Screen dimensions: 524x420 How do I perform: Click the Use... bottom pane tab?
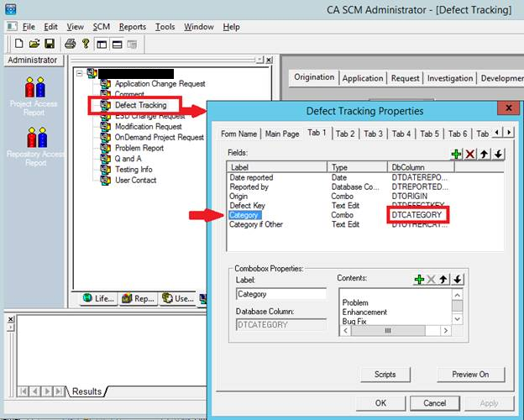(x=177, y=298)
